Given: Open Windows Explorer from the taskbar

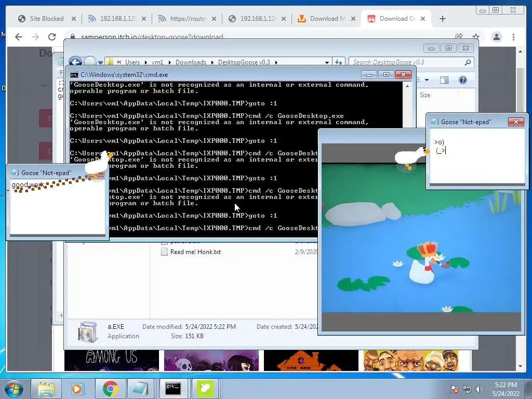Looking at the screenshot, I should (46, 389).
